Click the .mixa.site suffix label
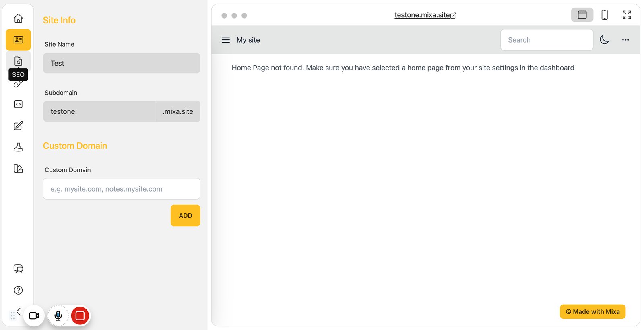The image size is (644, 330). (x=178, y=111)
